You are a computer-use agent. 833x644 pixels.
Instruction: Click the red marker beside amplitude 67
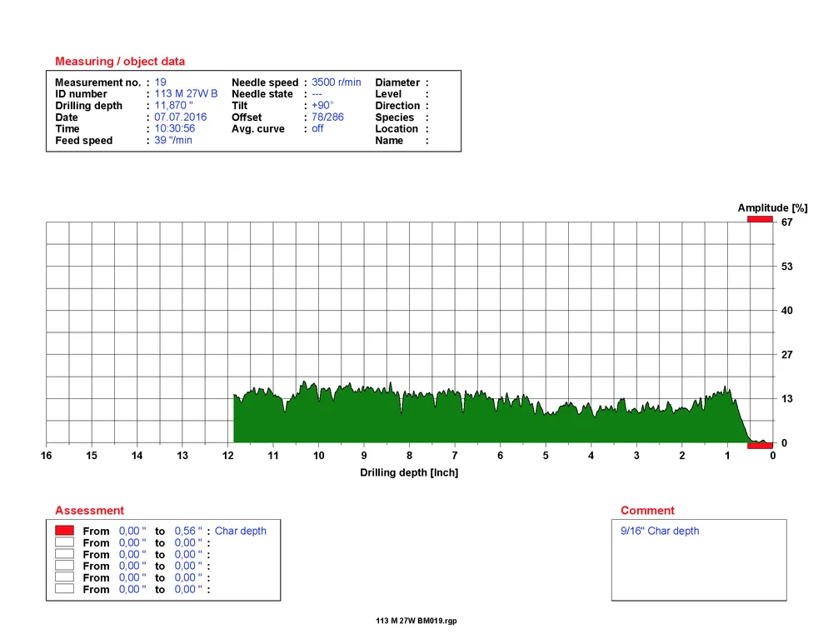click(x=760, y=219)
